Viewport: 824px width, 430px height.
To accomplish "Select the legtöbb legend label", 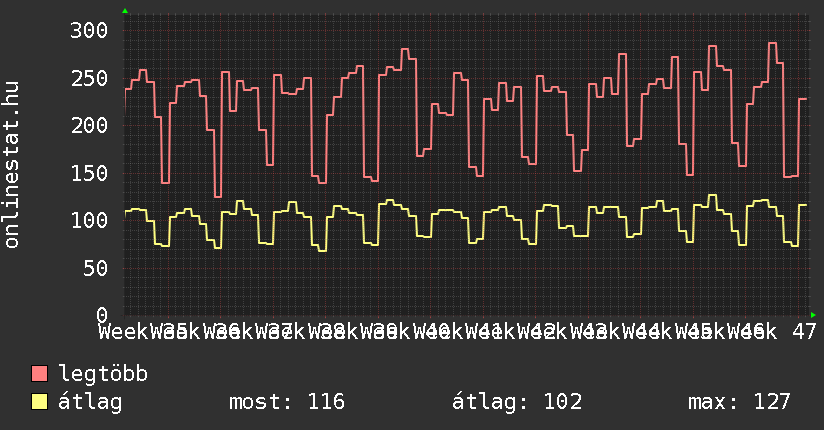I will pyautogui.click(x=104, y=375).
